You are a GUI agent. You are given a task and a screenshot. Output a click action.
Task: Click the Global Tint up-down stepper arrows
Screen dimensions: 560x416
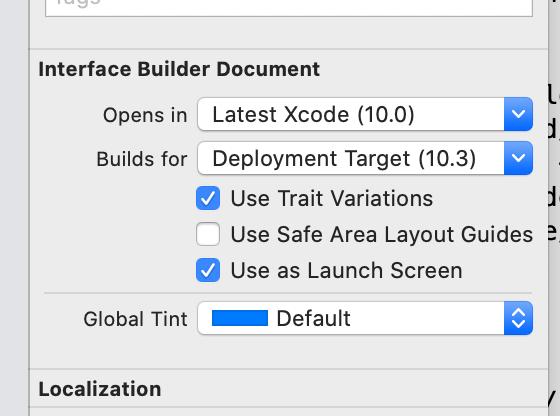pos(518,318)
